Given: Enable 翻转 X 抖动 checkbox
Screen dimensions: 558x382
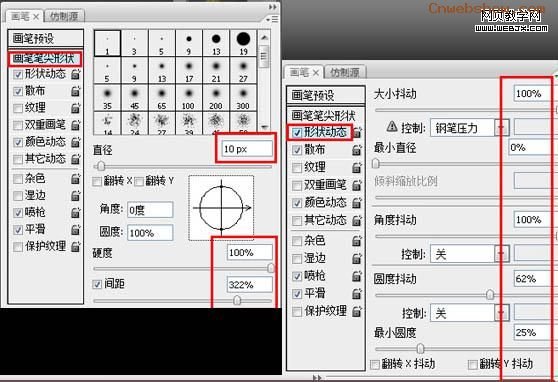Looking at the screenshot, I should click(375, 365).
